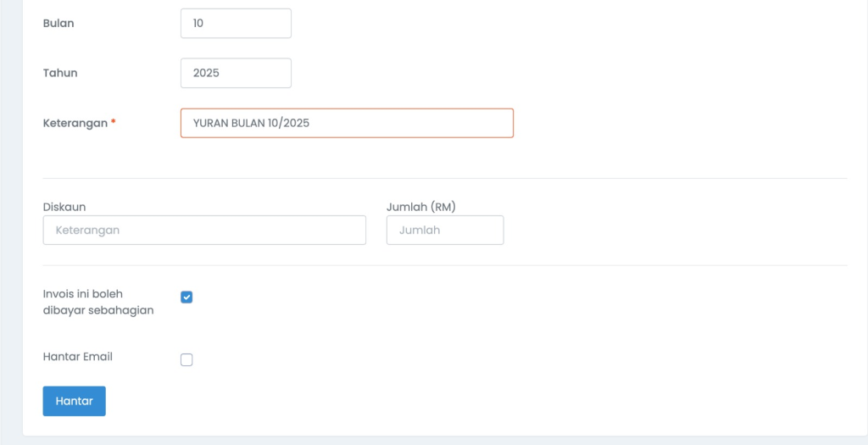Click the Jumlah (RM) amount field

[x=444, y=230]
